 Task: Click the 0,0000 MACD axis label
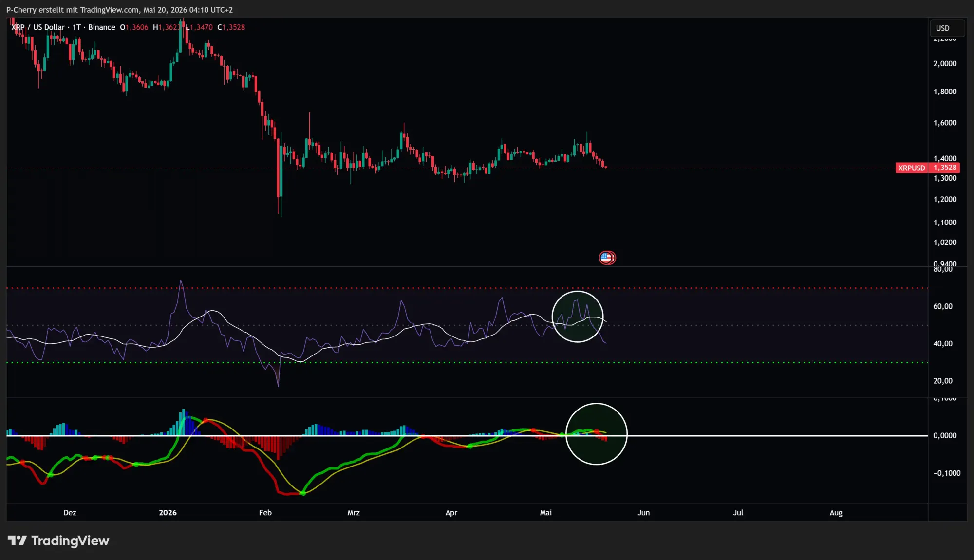945,436
